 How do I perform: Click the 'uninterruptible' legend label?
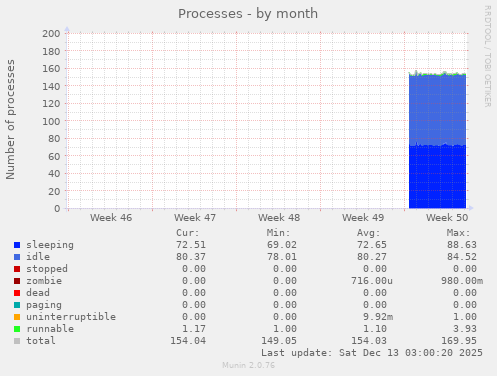[x=71, y=317]
